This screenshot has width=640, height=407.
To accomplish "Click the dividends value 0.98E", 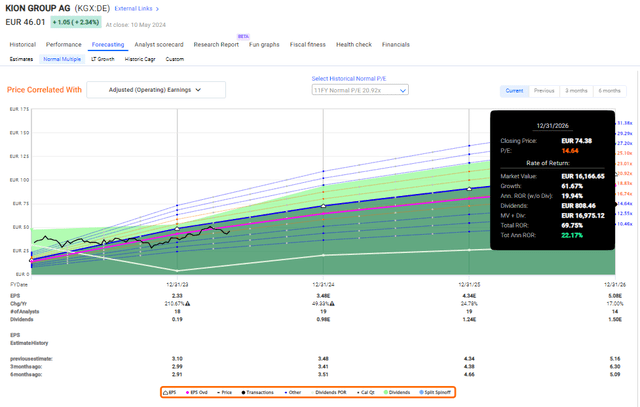I will pos(323,319).
